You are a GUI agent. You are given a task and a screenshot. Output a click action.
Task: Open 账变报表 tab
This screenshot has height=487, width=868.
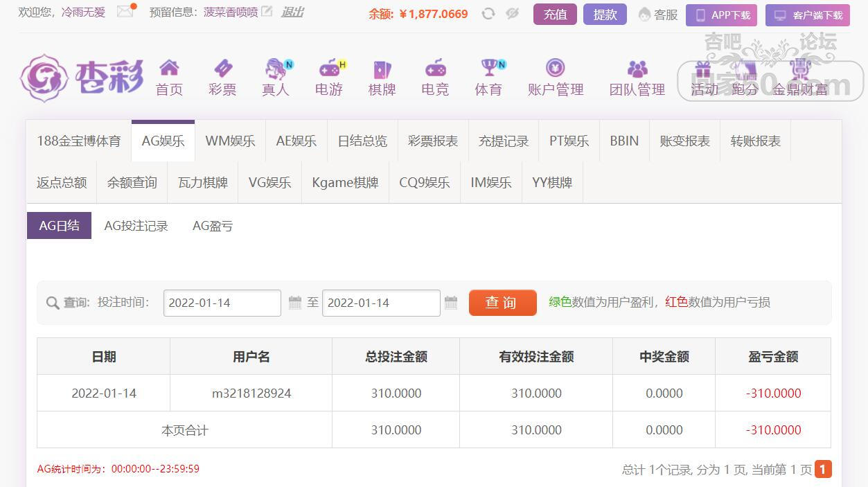[x=685, y=141]
